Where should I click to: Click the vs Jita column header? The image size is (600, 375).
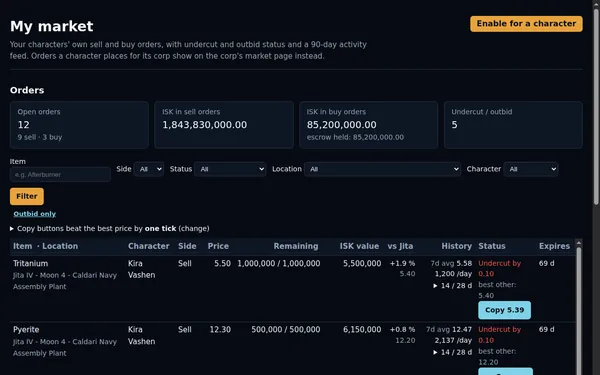[400, 246]
